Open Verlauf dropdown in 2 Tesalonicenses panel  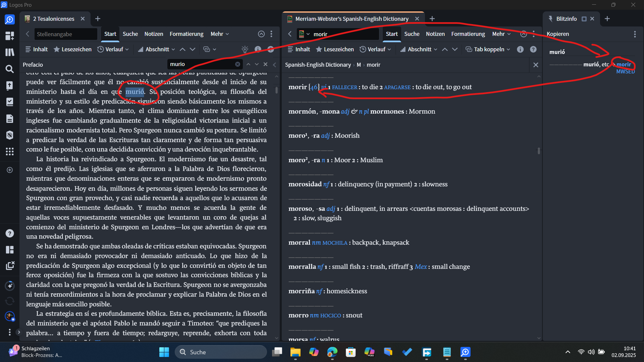(113, 49)
